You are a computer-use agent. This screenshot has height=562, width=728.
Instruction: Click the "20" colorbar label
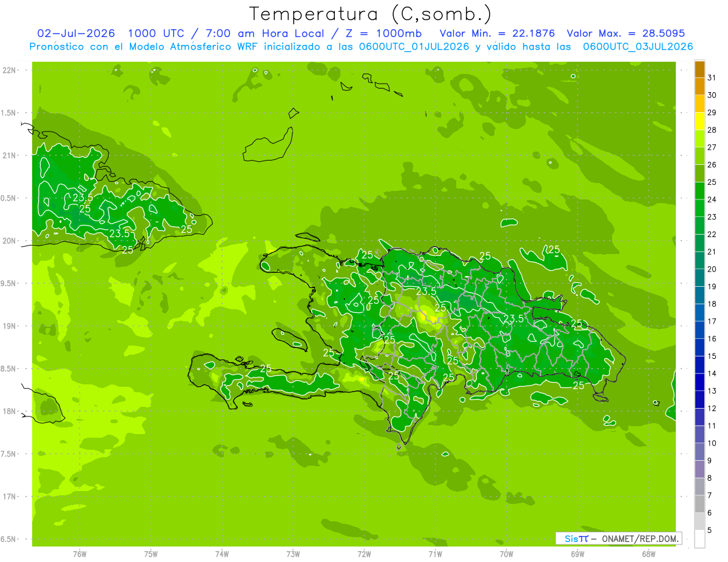pyautogui.click(x=712, y=269)
